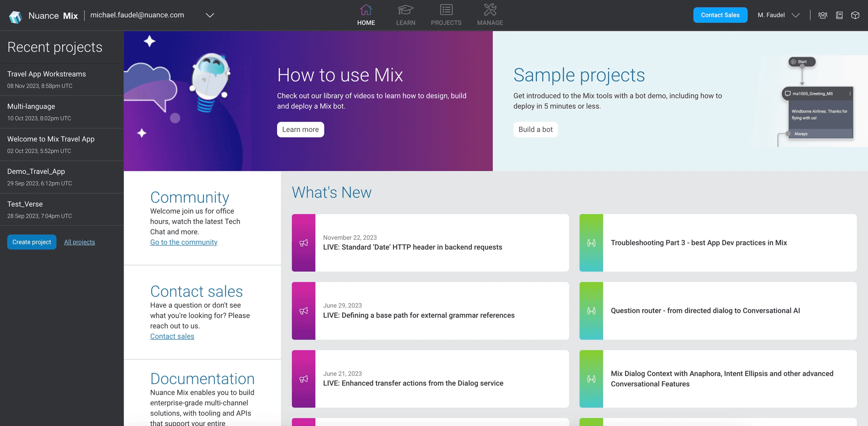Click the Build a bot button

[x=535, y=130]
